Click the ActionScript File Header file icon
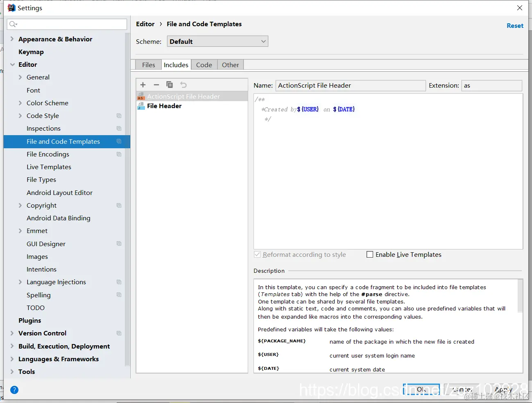532x403 pixels. pos(141,96)
